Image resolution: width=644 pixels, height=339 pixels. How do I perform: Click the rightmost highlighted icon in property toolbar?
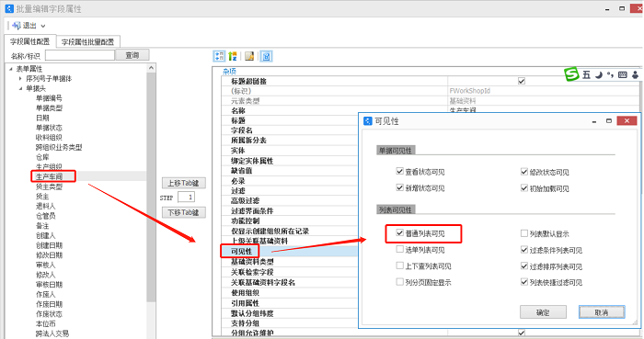click(x=266, y=56)
